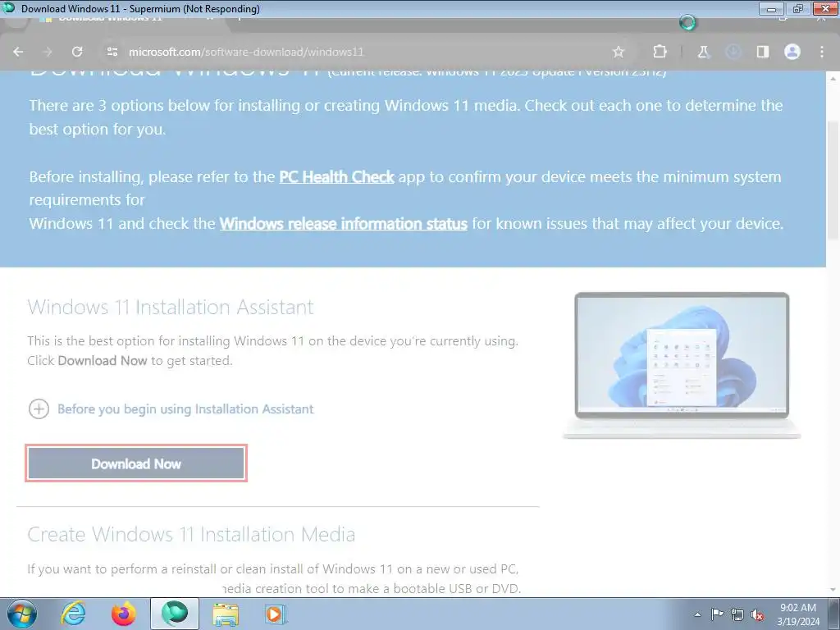The image size is (840, 630).
Task: Open the PC Health Check link
Action: [x=336, y=177]
